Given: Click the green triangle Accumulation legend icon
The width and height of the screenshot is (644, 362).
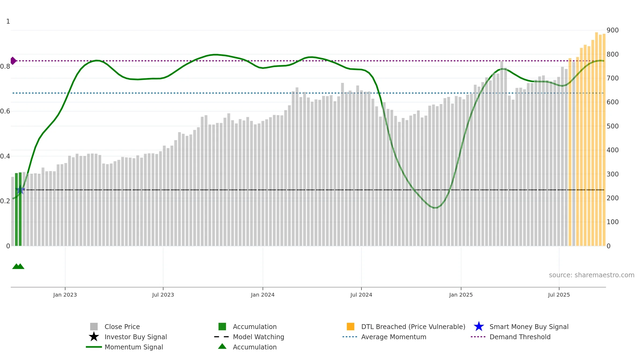Looking at the screenshot, I should pos(222,346).
